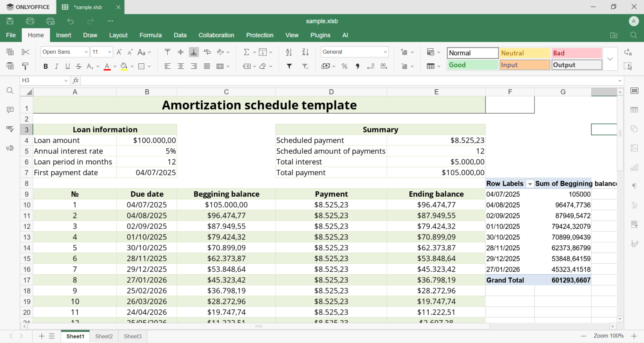Open the Formula ribbon tab
Screen dimensions: 644x343
click(x=151, y=35)
